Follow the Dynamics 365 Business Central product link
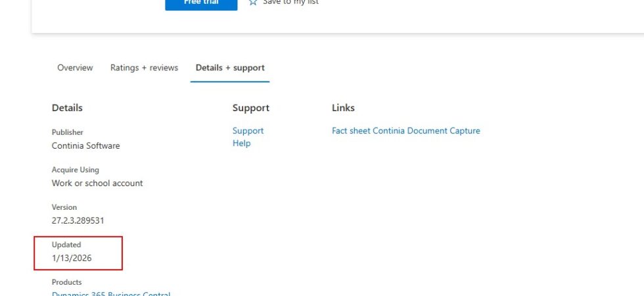The width and height of the screenshot is (644, 296). point(110,293)
